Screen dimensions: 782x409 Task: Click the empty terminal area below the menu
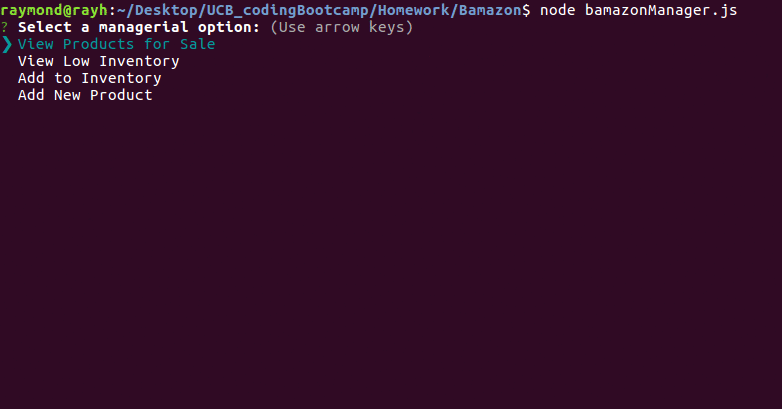[x=391, y=254]
